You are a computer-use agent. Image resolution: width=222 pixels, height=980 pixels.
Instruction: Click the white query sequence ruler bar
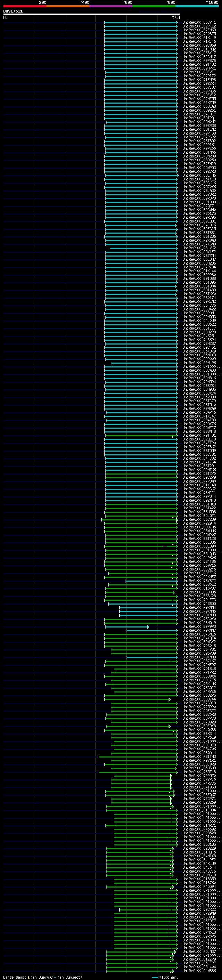92,15
